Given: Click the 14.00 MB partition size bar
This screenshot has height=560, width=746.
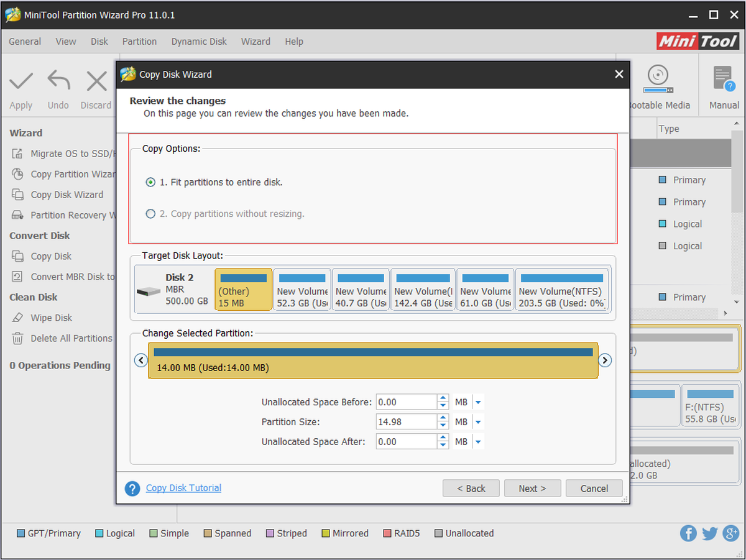Looking at the screenshot, I should (373, 360).
